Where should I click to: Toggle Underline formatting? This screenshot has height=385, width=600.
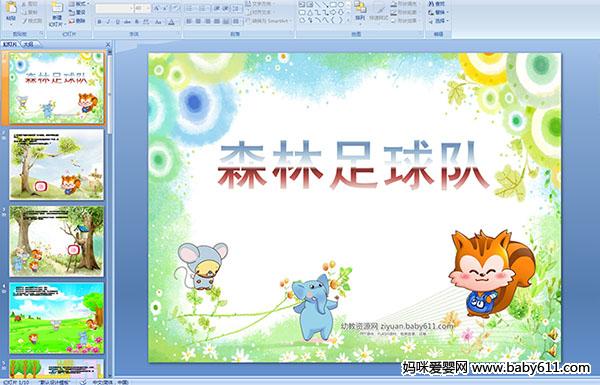click(117, 22)
